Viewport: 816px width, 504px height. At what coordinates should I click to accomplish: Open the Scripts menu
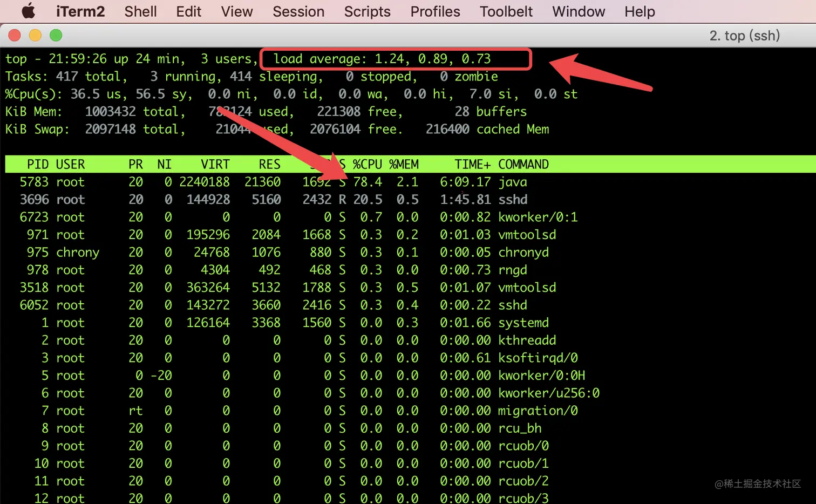367,11
